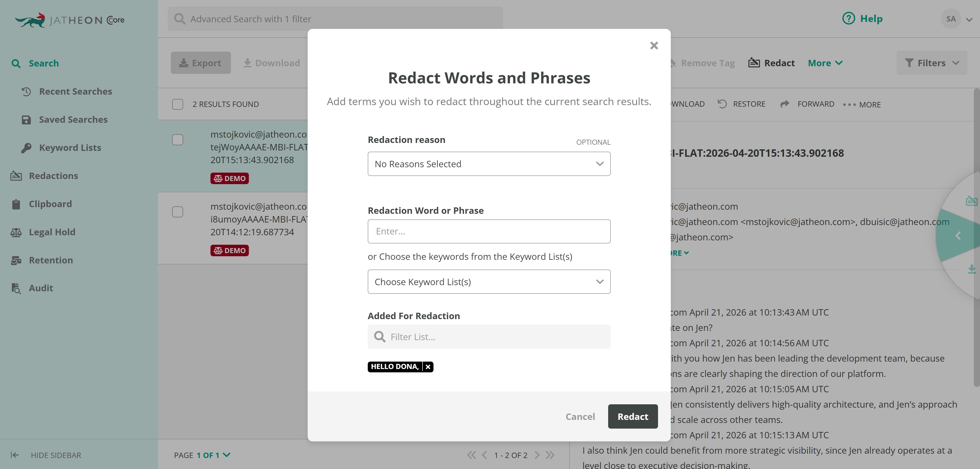
Task: Click the Redactions sidebar icon
Action: 16,176
